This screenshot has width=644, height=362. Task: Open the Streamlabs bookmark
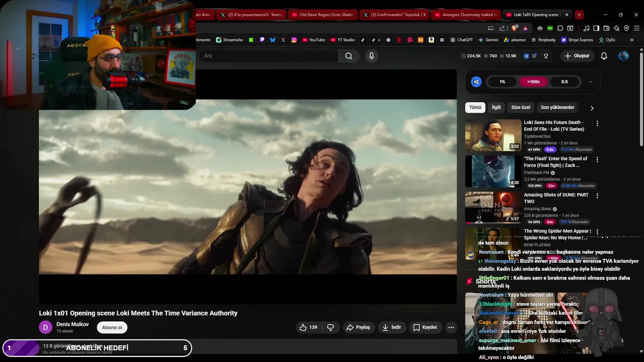coord(229,40)
